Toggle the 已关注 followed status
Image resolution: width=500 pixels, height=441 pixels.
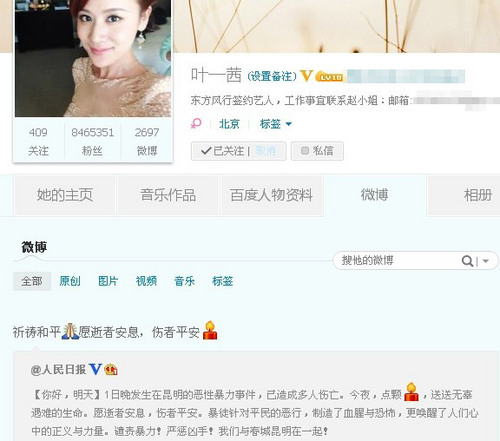coord(223,151)
